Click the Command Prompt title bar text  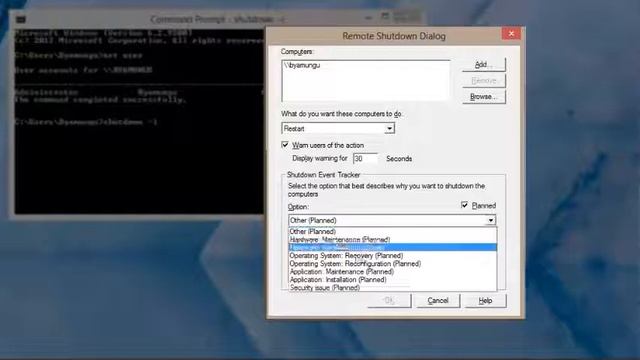[217, 19]
